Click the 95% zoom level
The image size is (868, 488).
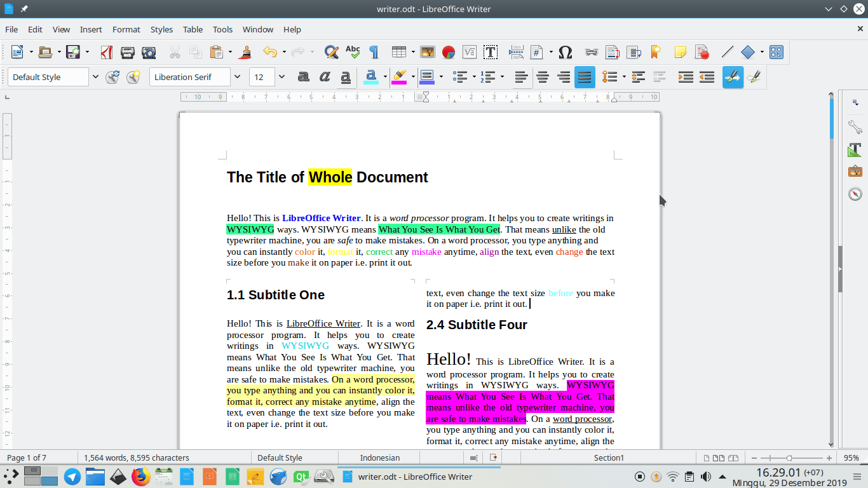[x=851, y=457]
